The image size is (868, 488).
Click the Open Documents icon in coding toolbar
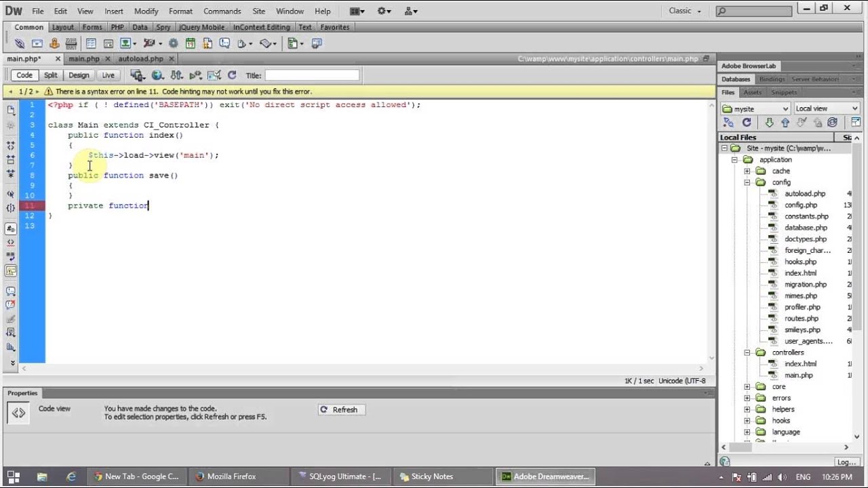[x=11, y=110]
